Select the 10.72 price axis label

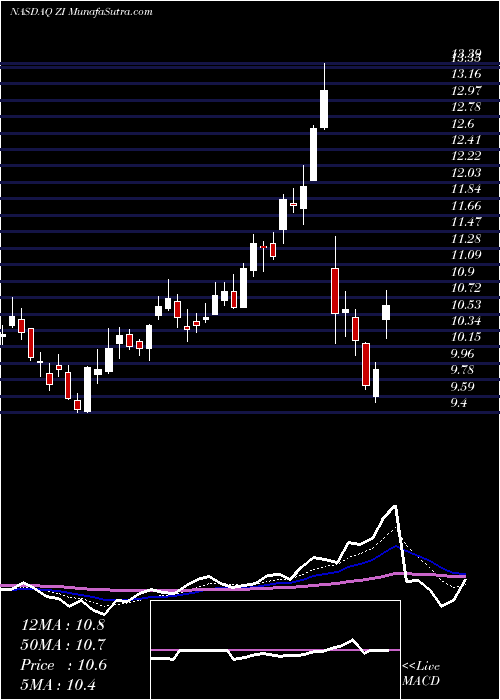click(466, 288)
